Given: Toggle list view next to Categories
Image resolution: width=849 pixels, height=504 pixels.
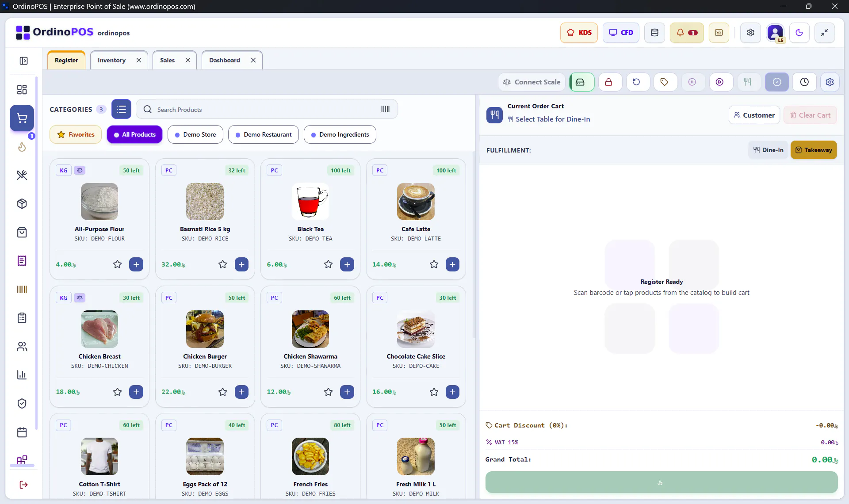Looking at the screenshot, I should tap(121, 109).
